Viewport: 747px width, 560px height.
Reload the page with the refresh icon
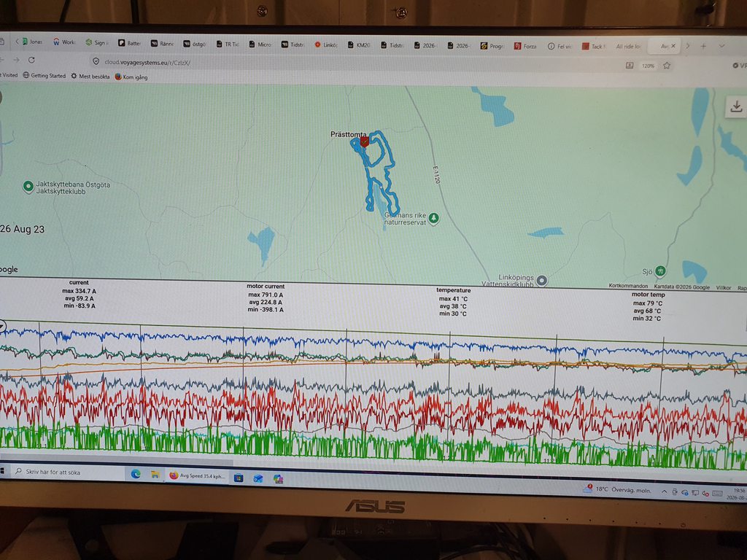click(x=31, y=60)
